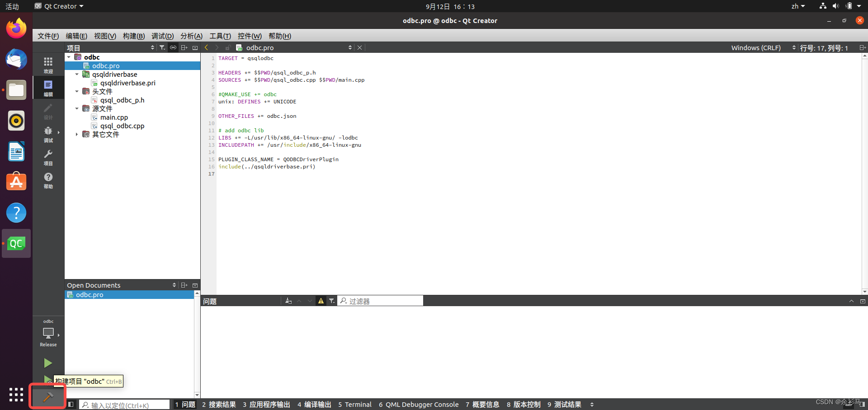This screenshot has height=410, width=868.
Task: Split the Open Documents panel
Action: [x=184, y=285]
